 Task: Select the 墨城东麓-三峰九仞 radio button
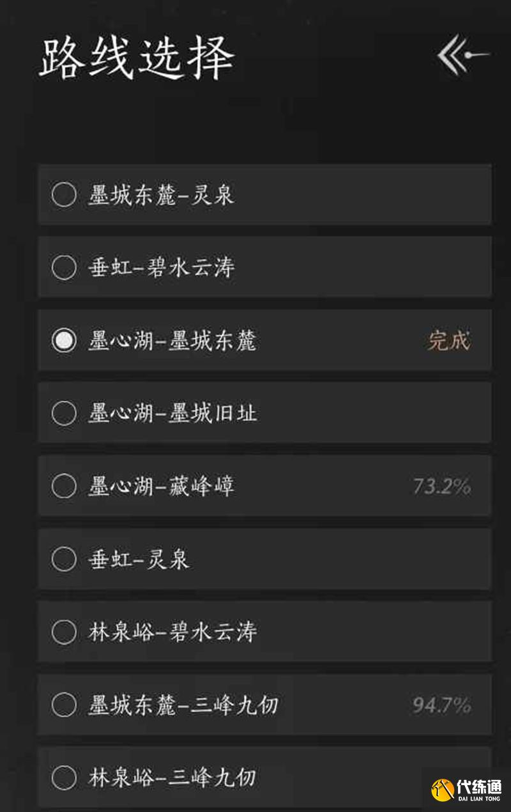point(64,705)
